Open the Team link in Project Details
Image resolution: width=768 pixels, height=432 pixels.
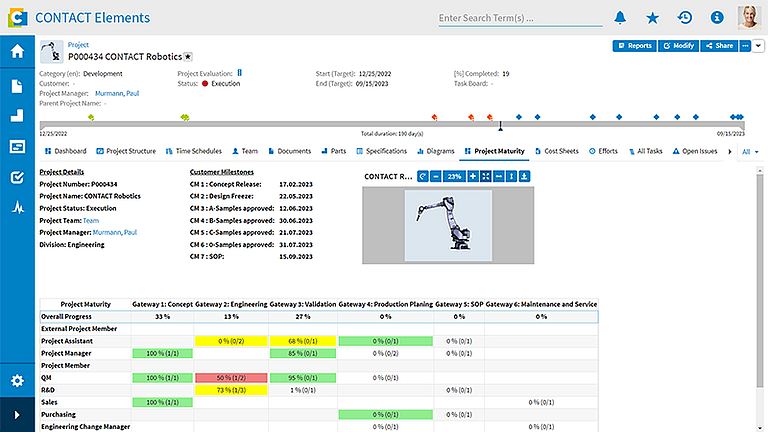[x=91, y=220]
